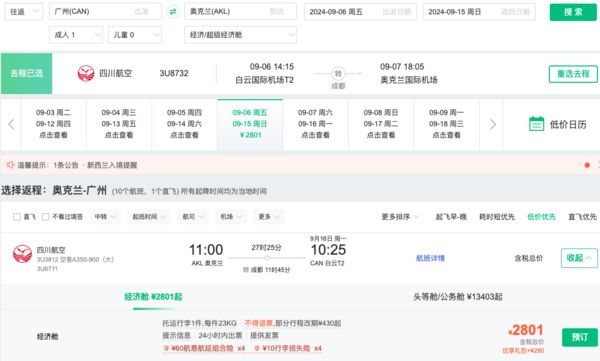Click the transfer 转 icon in outbound summary

coord(338,73)
